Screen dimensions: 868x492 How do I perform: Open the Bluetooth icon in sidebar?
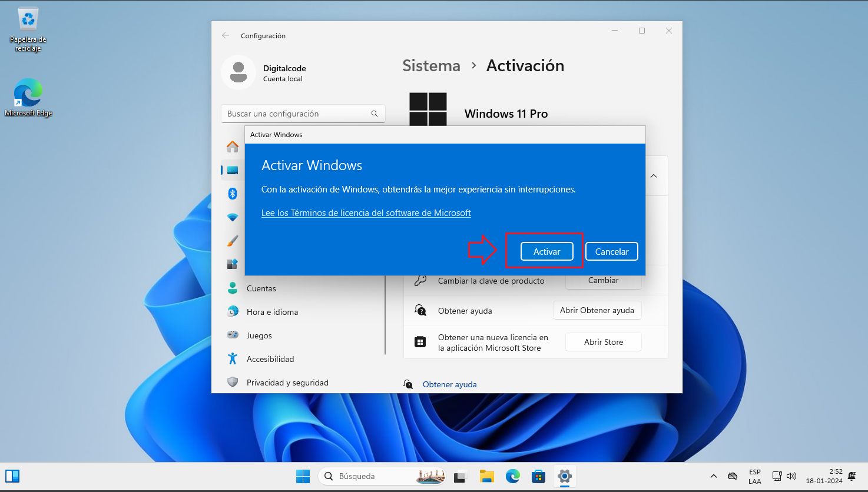point(233,194)
